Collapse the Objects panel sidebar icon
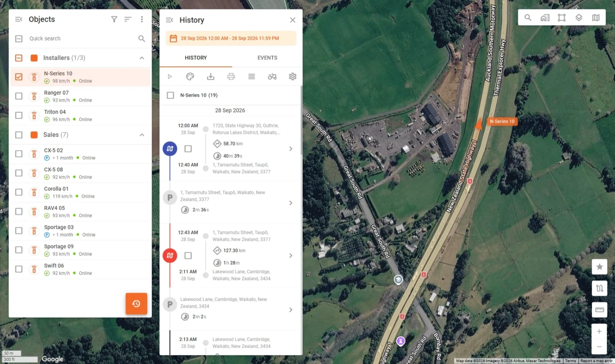615x364 pixels. pyautogui.click(x=19, y=19)
